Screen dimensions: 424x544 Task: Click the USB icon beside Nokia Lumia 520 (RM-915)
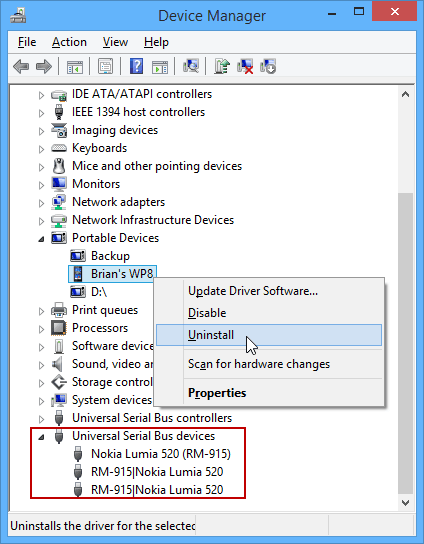point(78,454)
